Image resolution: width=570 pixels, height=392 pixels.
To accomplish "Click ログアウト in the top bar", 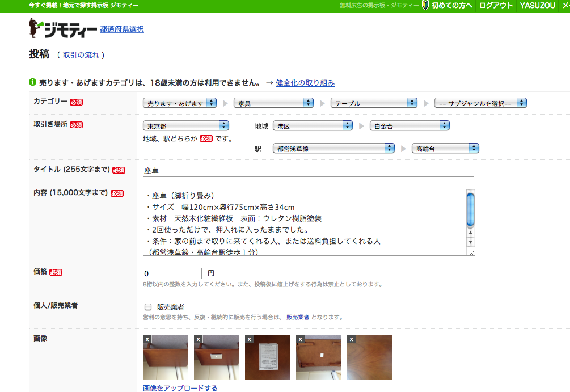I will click(x=496, y=6).
